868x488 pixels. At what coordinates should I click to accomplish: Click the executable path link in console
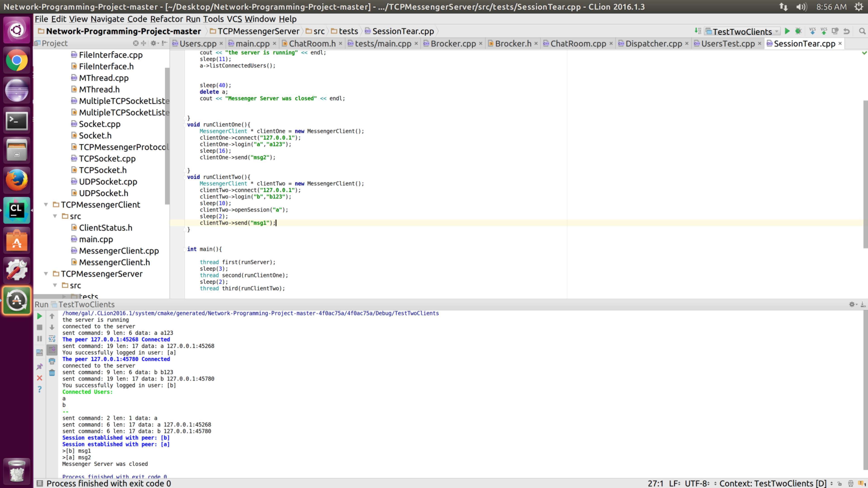click(x=250, y=313)
